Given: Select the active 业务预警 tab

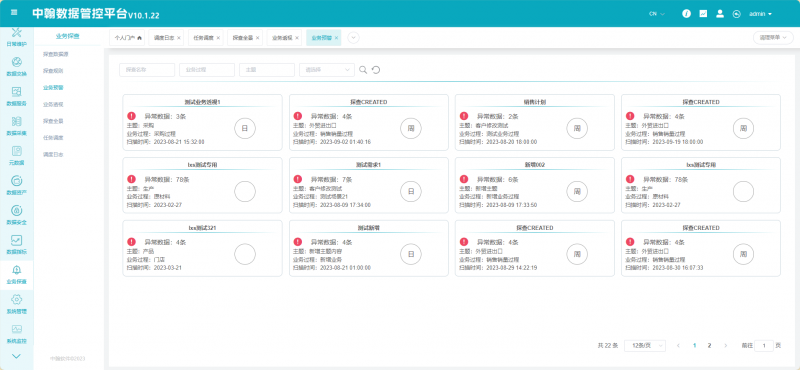Looking at the screenshot, I should (322, 38).
